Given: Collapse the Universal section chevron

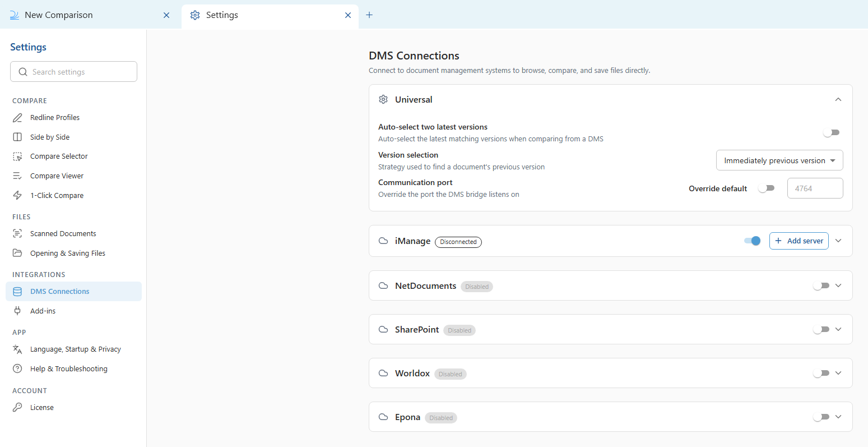Looking at the screenshot, I should click(838, 99).
